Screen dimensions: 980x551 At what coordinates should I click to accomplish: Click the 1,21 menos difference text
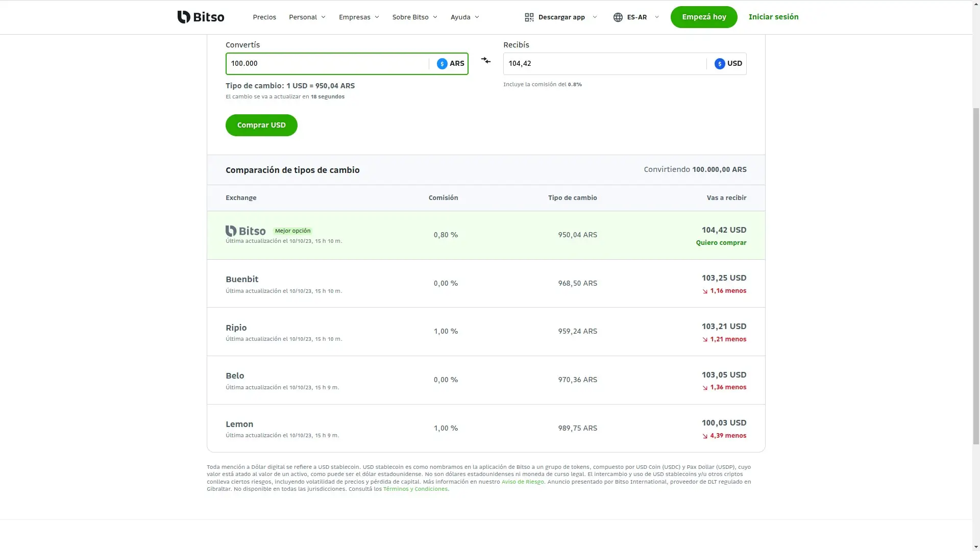point(728,339)
